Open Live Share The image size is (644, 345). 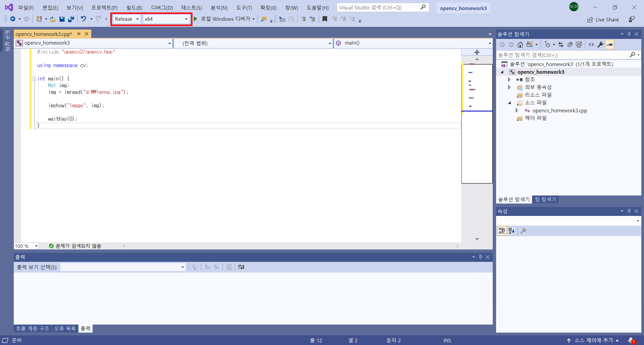click(x=603, y=20)
